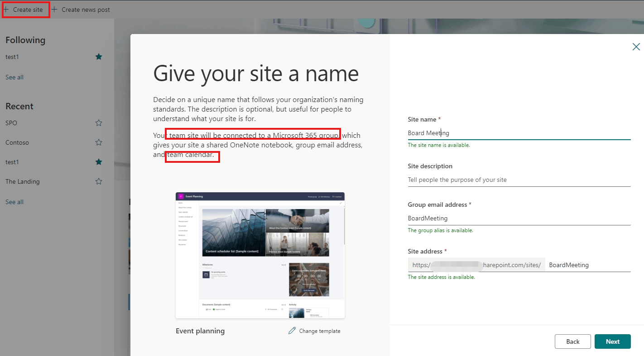Click the filled star next to test1 under Recent
The image size is (644, 356).
(98, 161)
